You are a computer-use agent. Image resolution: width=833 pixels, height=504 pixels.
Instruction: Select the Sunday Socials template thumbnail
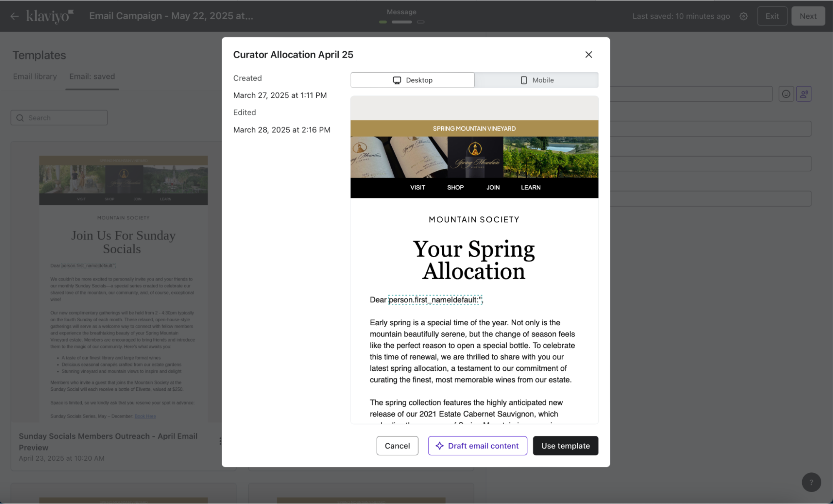[x=123, y=287]
